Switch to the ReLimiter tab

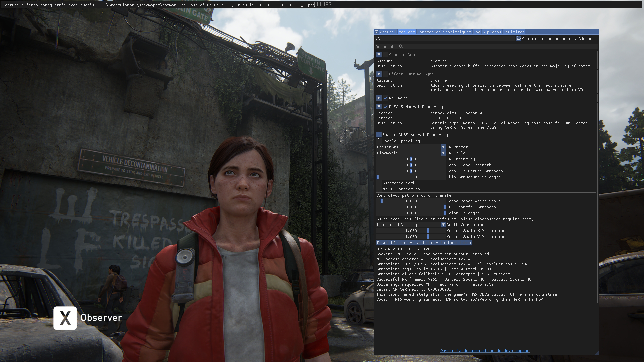[514, 32]
